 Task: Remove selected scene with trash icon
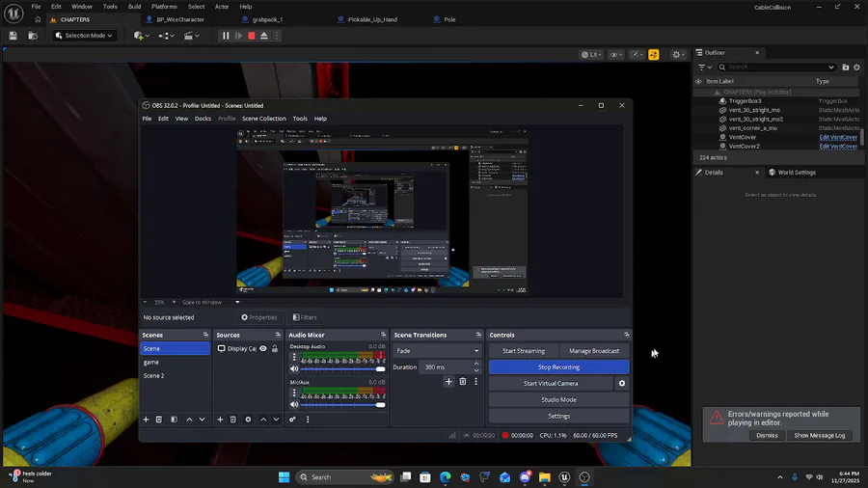159,420
